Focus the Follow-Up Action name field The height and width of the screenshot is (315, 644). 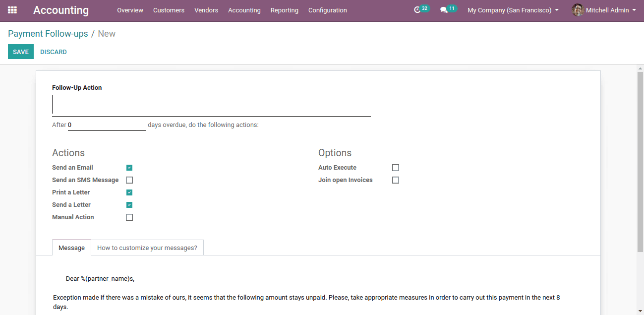coord(211,105)
